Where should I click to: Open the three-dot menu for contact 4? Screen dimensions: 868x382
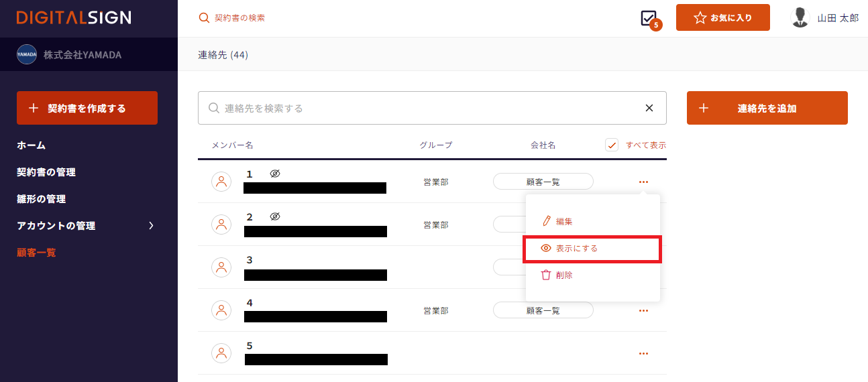(643, 310)
